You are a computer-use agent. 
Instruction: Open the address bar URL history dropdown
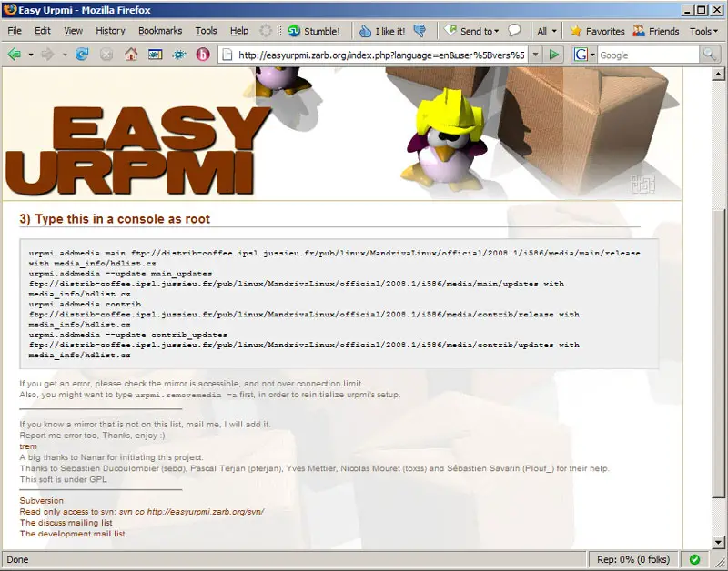[x=535, y=55]
